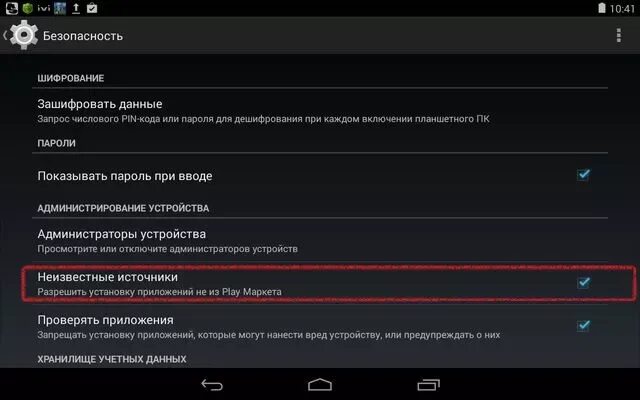Viewport: 640px width, 400px height.
Task: Tap the Проверять приложения label text
Action: 105,320
